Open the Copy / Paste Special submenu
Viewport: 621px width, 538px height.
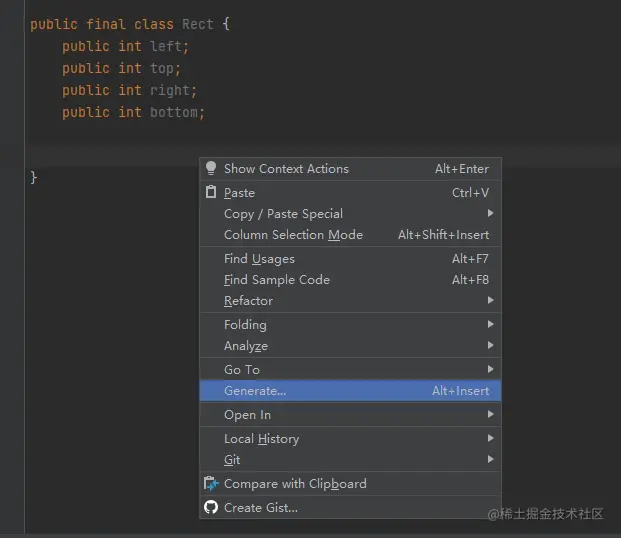[351, 214]
